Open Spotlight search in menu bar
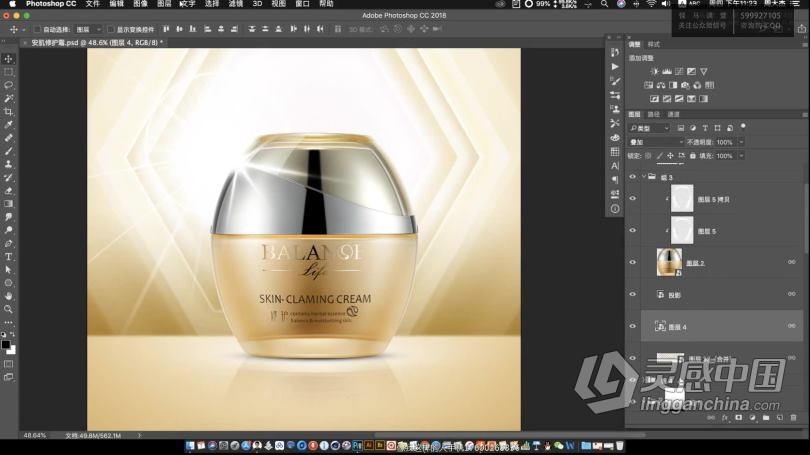 (604, 4)
